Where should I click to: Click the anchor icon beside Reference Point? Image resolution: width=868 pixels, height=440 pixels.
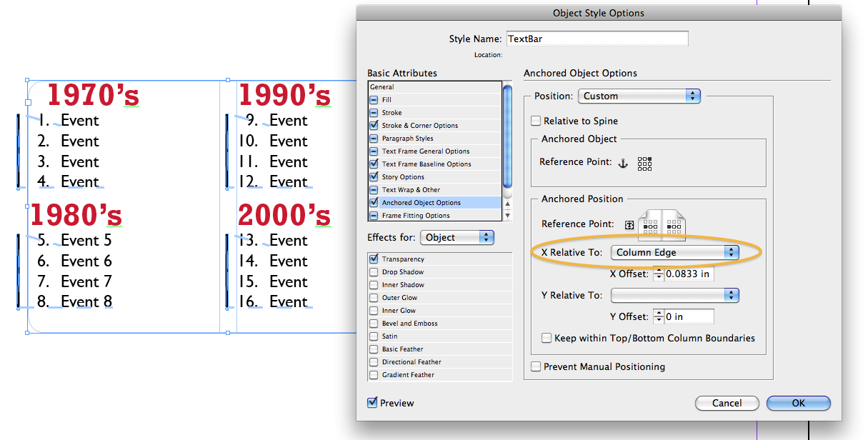[x=623, y=163]
